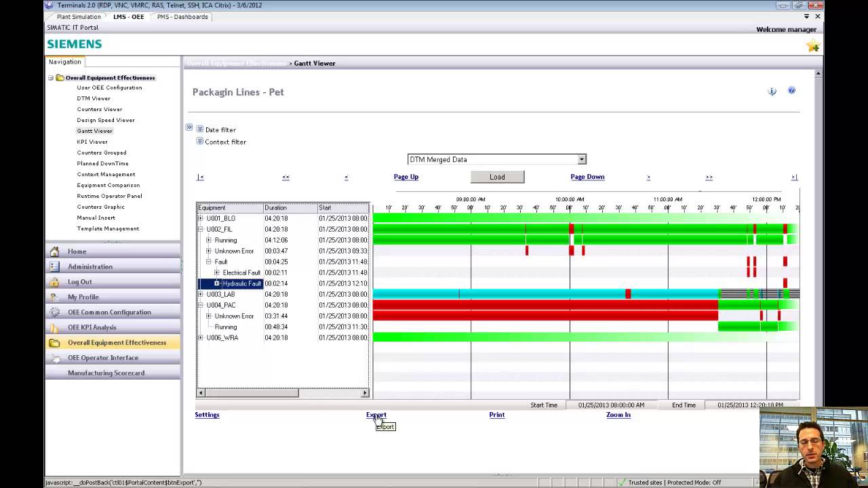Click the OEE Operator Interface icon
The height and width of the screenshot is (488, 868).
coord(54,358)
